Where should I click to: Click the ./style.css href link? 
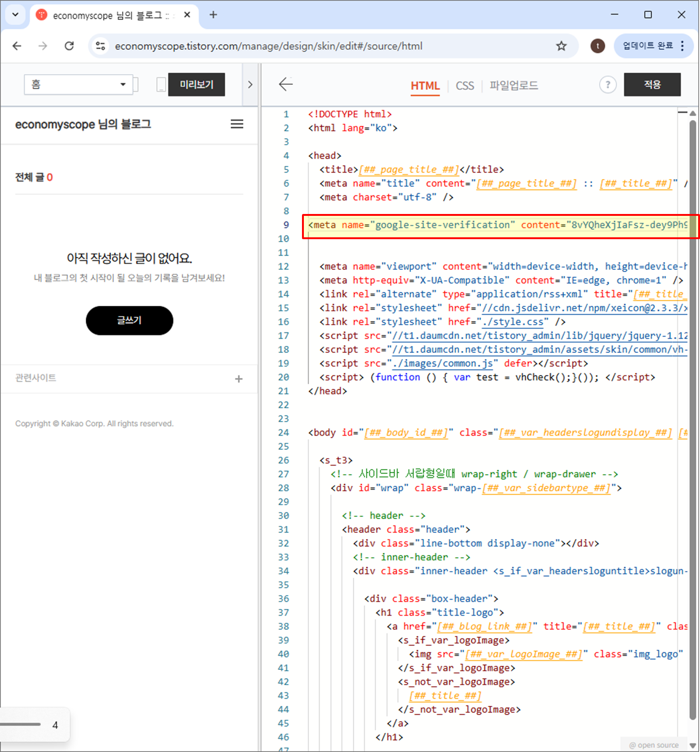click(x=513, y=322)
